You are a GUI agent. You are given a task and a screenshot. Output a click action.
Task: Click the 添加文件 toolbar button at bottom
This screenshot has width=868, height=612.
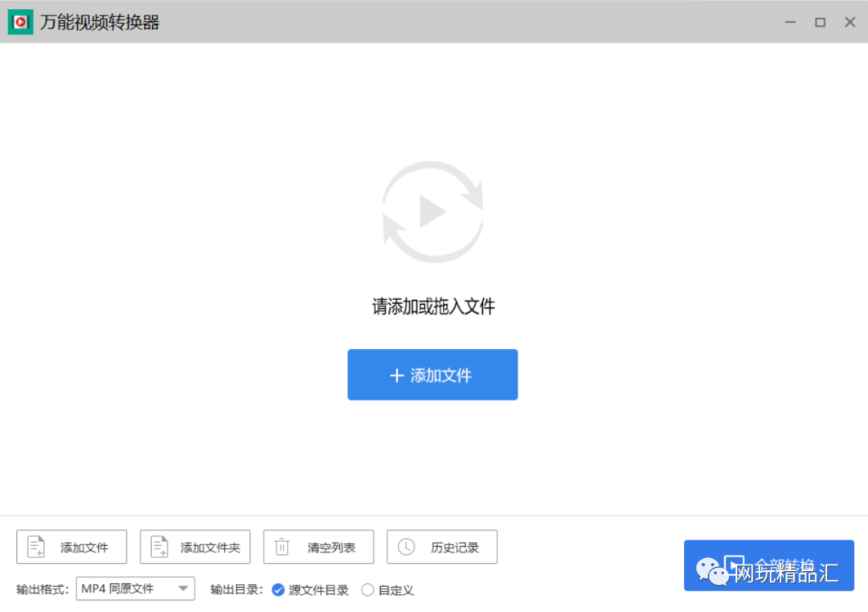(x=72, y=547)
